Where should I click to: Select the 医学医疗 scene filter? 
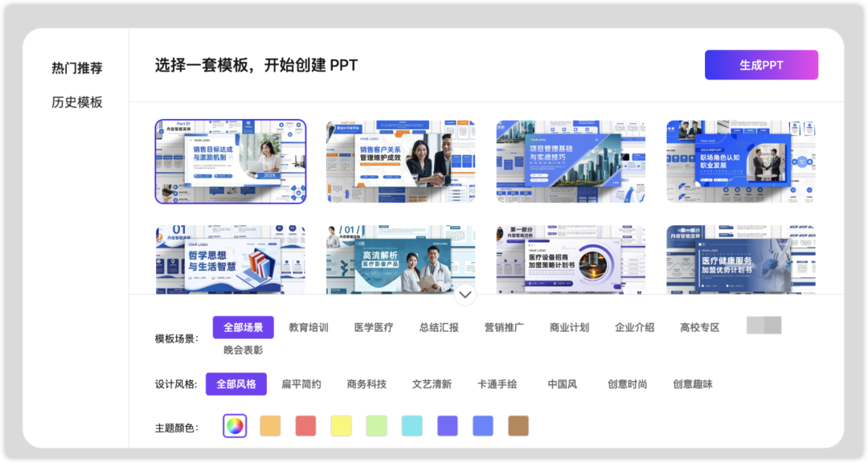(375, 327)
